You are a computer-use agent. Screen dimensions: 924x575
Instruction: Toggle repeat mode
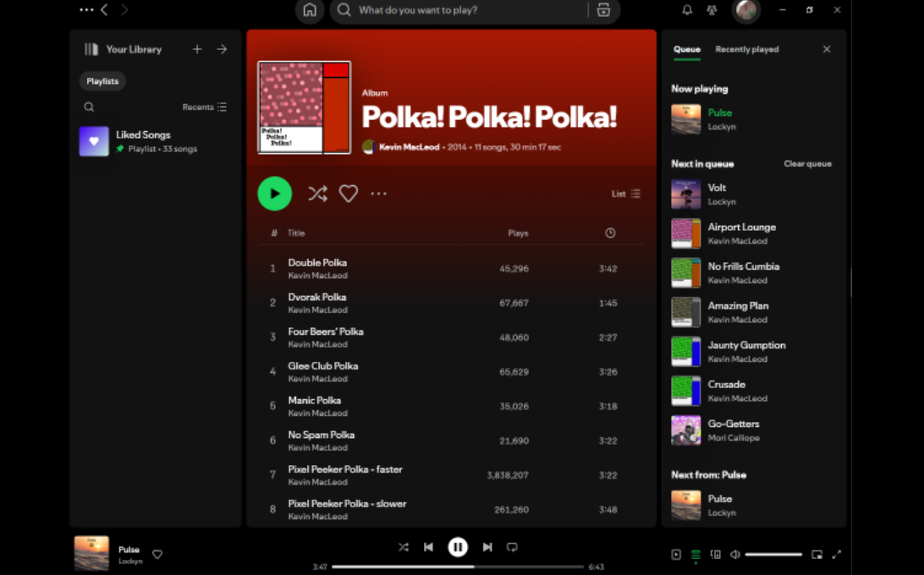tap(512, 547)
